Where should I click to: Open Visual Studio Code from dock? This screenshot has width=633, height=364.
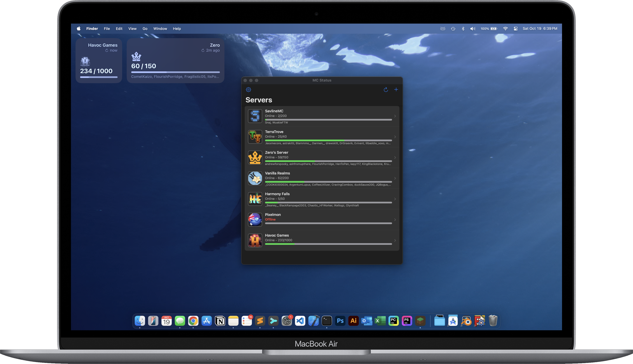(x=300, y=321)
